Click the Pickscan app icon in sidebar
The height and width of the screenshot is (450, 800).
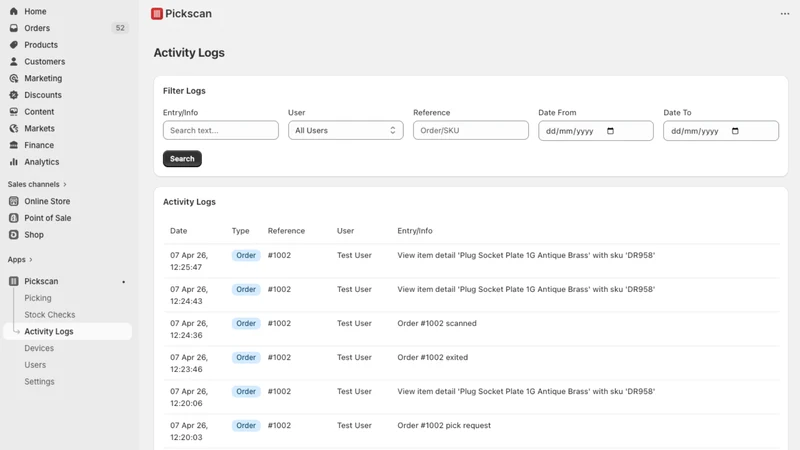click(14, 281)
